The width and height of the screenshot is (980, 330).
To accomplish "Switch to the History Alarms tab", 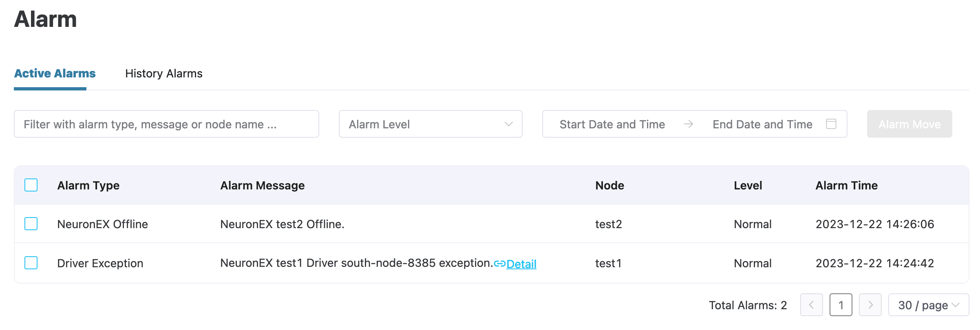I will pyautogui.click(x=163, y=73).
